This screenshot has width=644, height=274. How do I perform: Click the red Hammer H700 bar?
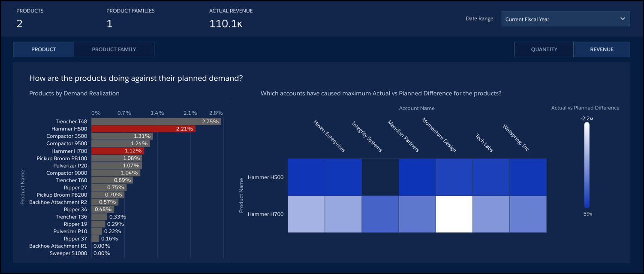(117, 151)
